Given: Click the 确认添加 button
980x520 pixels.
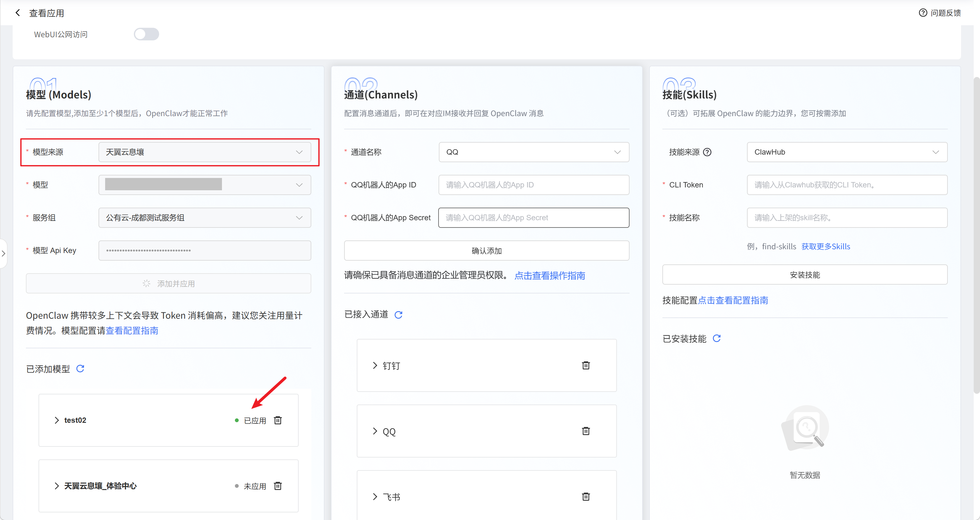Looking at the screenshot, I should [x=487, y=251].
